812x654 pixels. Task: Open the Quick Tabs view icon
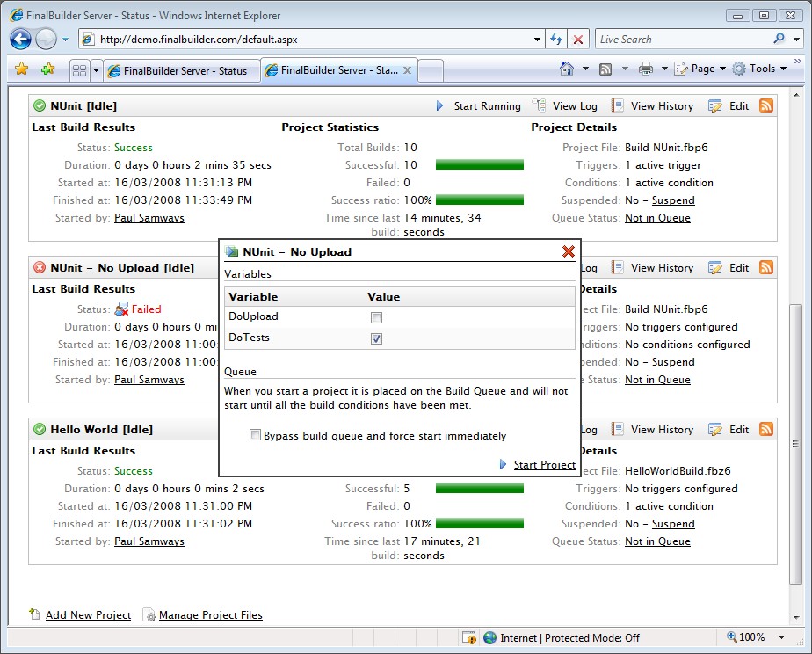tap(79, 70)
